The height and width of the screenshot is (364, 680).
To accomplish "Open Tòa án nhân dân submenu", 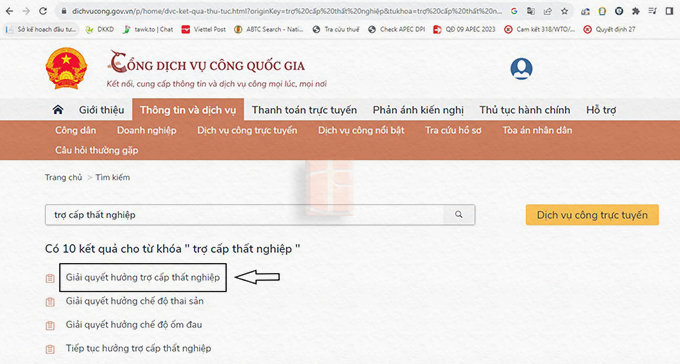I will coord(537,130).
